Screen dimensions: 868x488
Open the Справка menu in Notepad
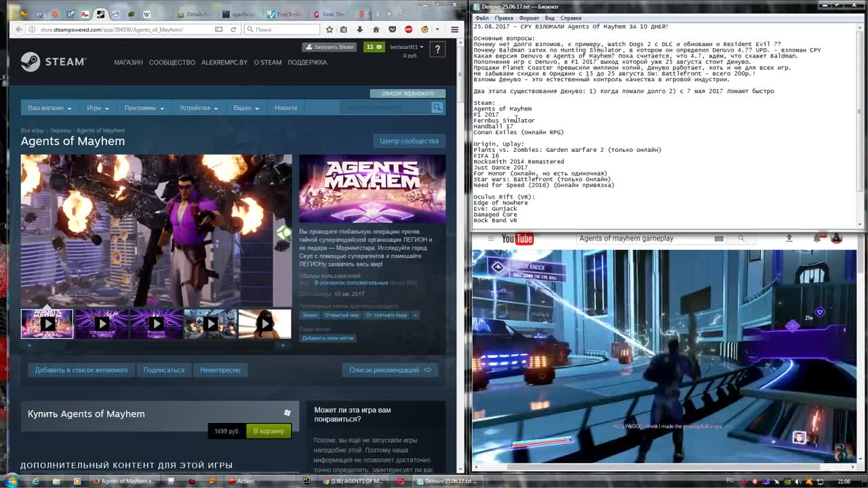coord(571,18)
